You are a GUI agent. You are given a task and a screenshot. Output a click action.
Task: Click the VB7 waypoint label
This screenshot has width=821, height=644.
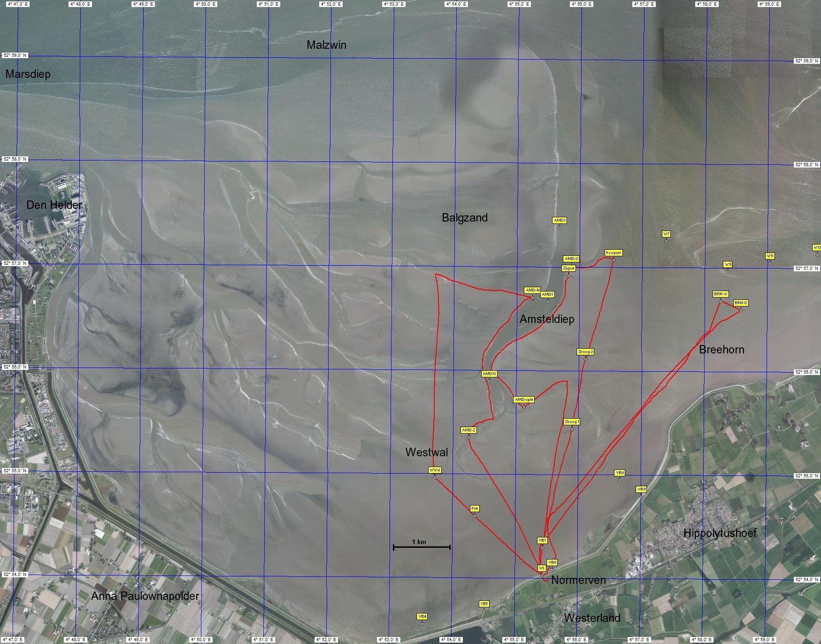coord(542,541)
